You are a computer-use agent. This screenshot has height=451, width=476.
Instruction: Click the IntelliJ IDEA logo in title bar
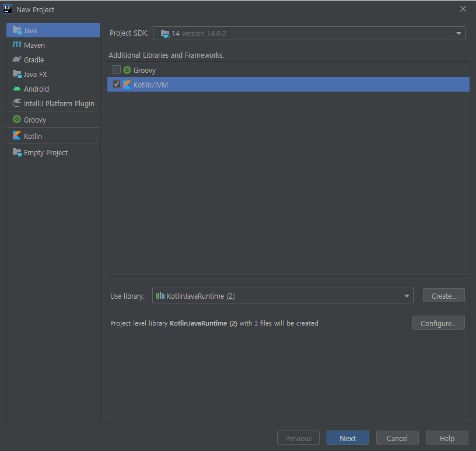8,9
